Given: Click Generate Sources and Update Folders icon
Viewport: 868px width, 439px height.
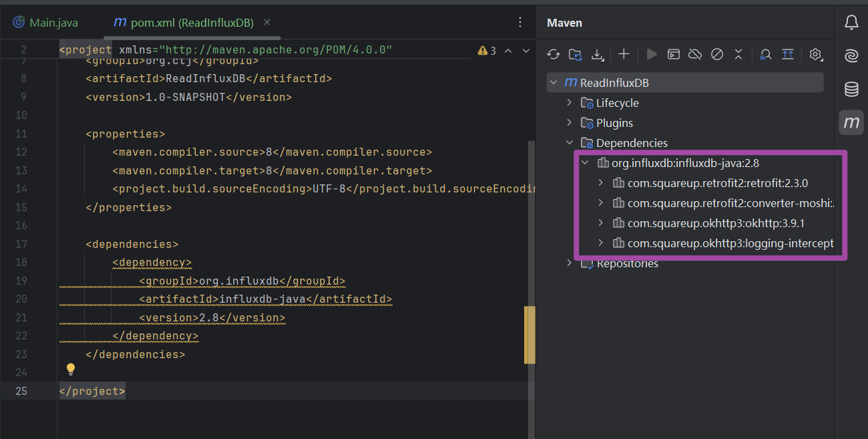Looking at the screenshot, I should coord(575,54).
